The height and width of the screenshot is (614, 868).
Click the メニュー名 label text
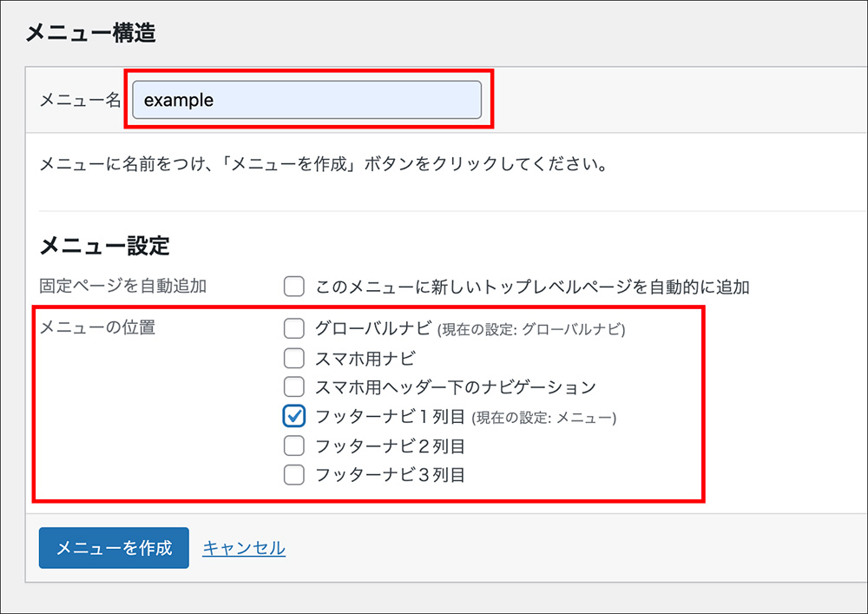(x=80, y=101)
